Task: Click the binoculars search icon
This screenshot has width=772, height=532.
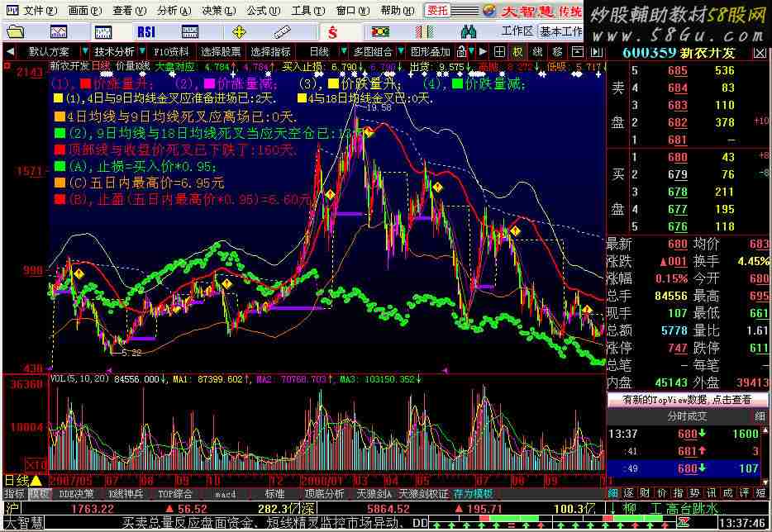Action: click(x=468, y=32)
